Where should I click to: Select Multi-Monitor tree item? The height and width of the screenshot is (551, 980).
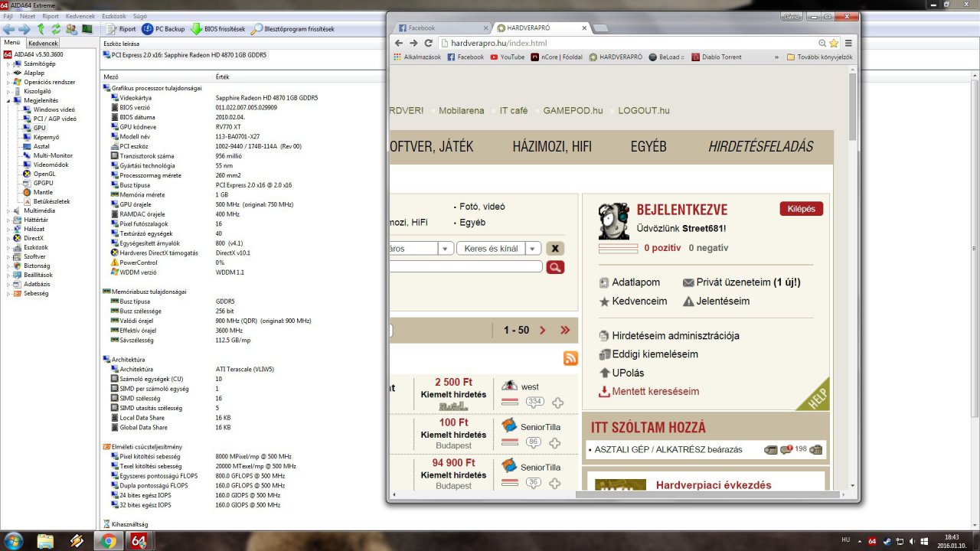click(x=47, y=155)
